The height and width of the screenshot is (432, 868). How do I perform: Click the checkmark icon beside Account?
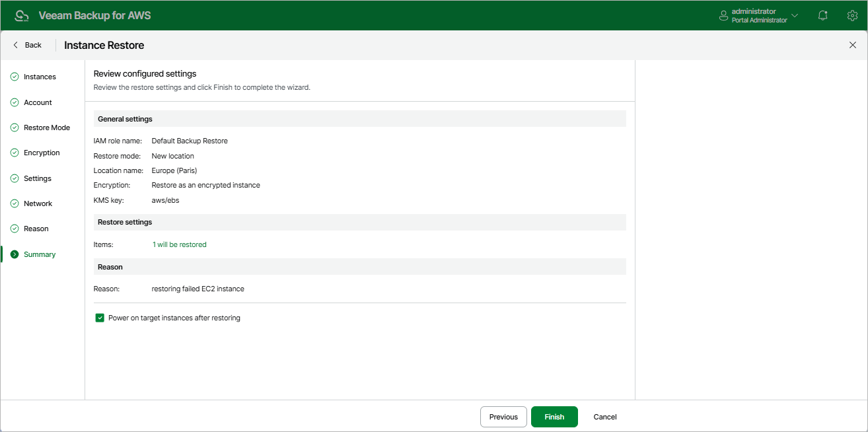click(x=15, y=102)
